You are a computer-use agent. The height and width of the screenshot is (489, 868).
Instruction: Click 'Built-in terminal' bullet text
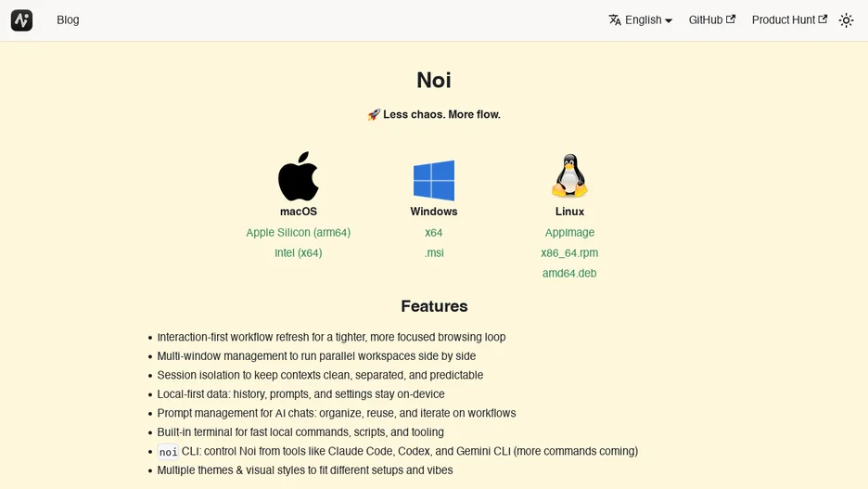[x=300, y=432]
